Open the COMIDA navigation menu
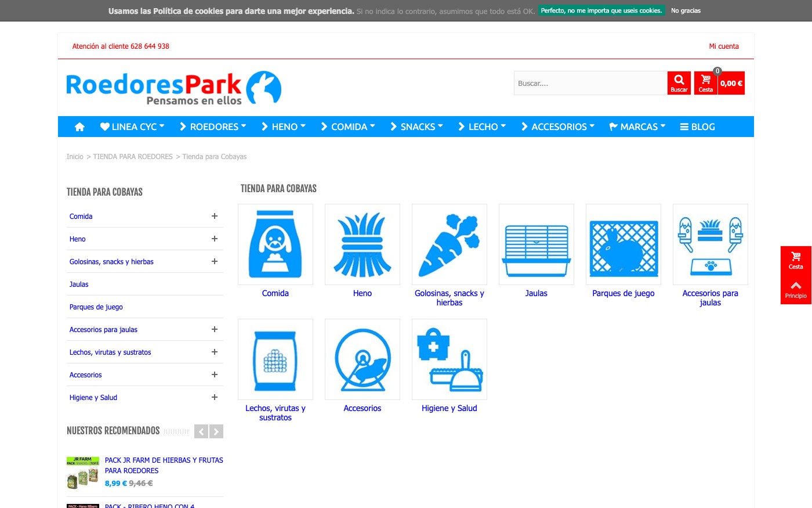The image size is (812, 508). [348, 127]
